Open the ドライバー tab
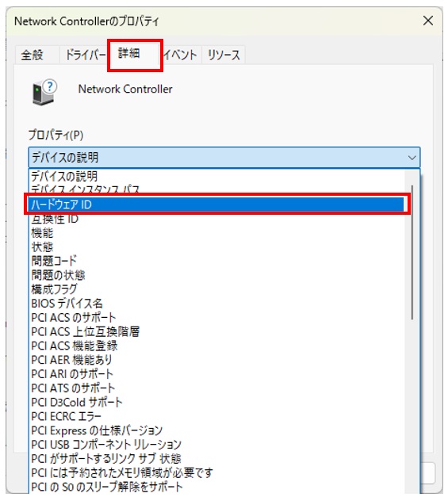Viewport: 448px width, 497px height. tap(86, 55)
